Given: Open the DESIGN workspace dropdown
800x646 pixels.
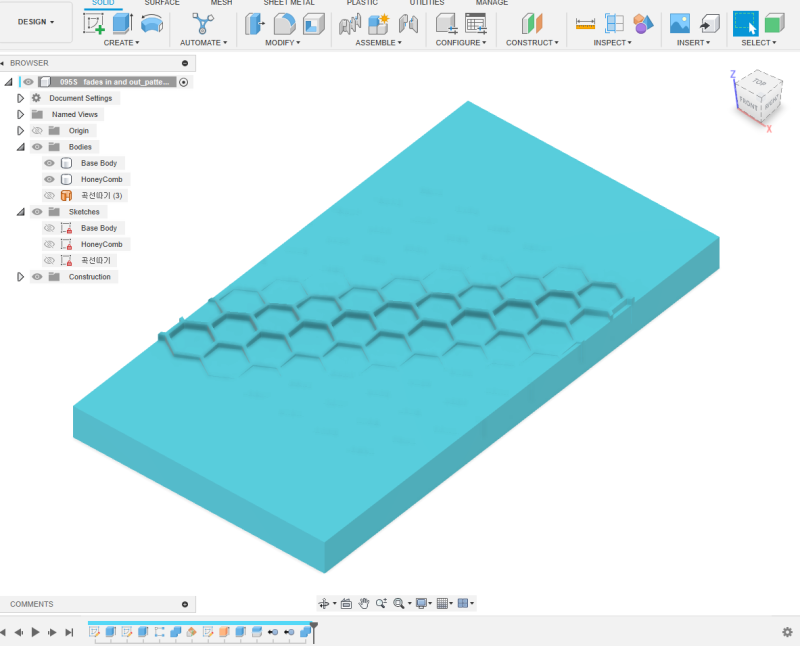Looking at the screenshot, I should click(37, 21).
